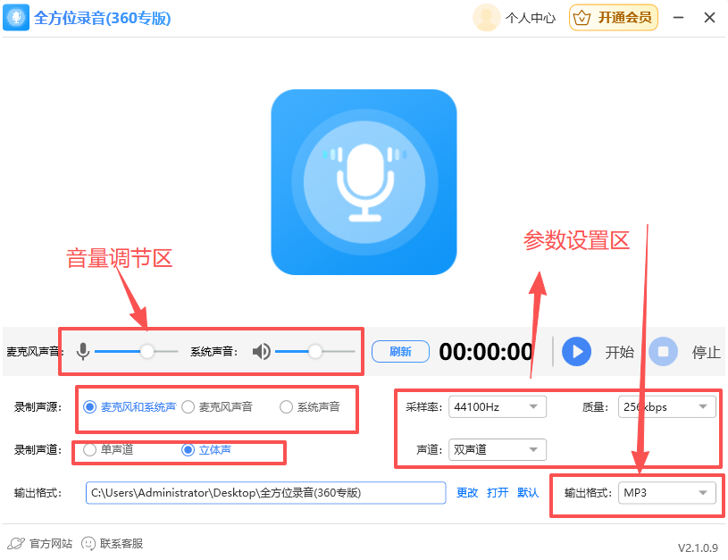Viewport: 728px width, 560px height.
Task: Click the 刷新 refresh button
Action: [x=400, y=352]
